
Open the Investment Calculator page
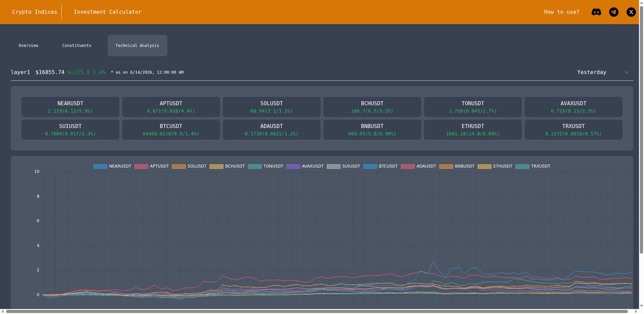[x=107, y=12]
